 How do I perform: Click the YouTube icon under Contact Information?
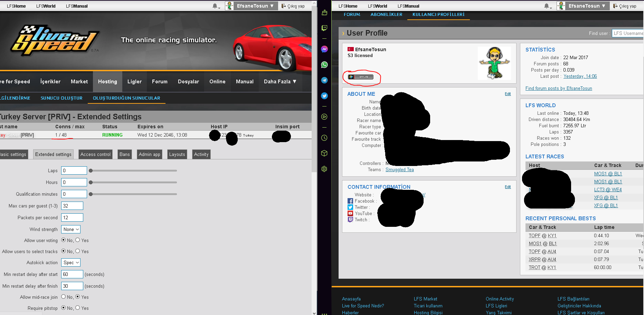coord(350,214)
